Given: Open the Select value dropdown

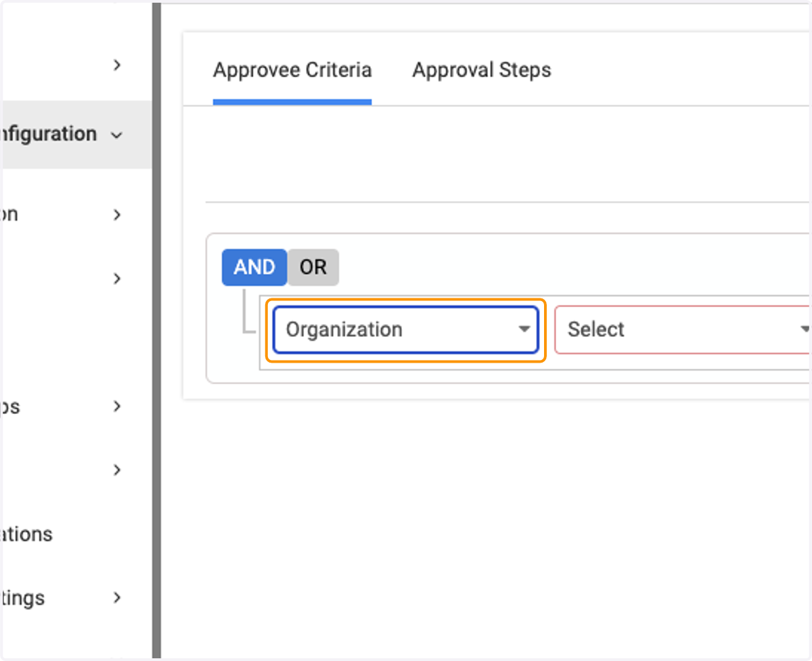Looking at the screenshot, I should tap(683, 330).
